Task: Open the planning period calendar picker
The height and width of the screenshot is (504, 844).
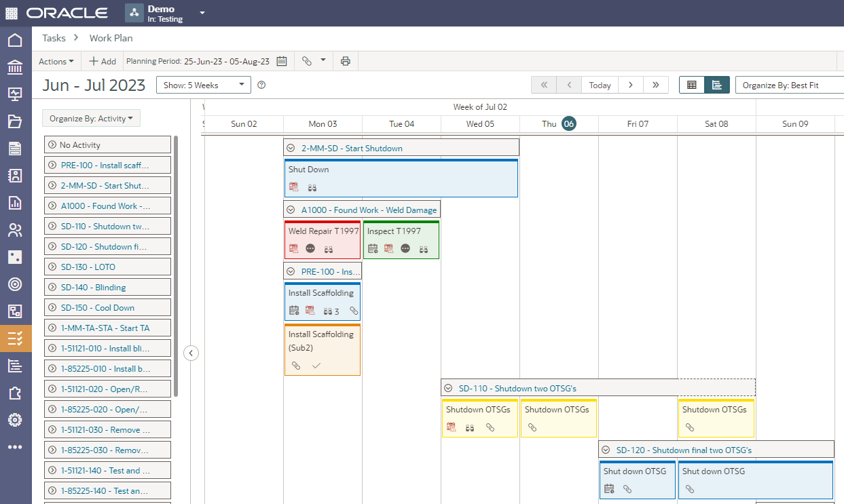Action: (281, 61)
